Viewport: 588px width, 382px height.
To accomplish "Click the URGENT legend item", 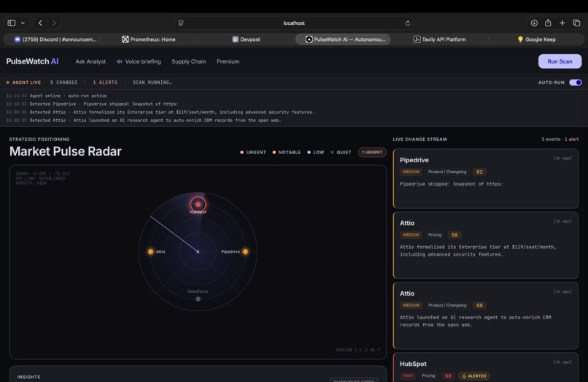I will tap(253, 153).
